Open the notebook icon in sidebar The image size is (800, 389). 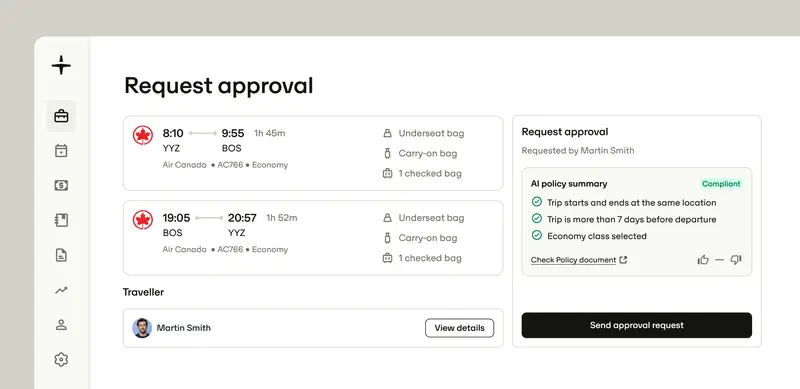pos(61,220)
